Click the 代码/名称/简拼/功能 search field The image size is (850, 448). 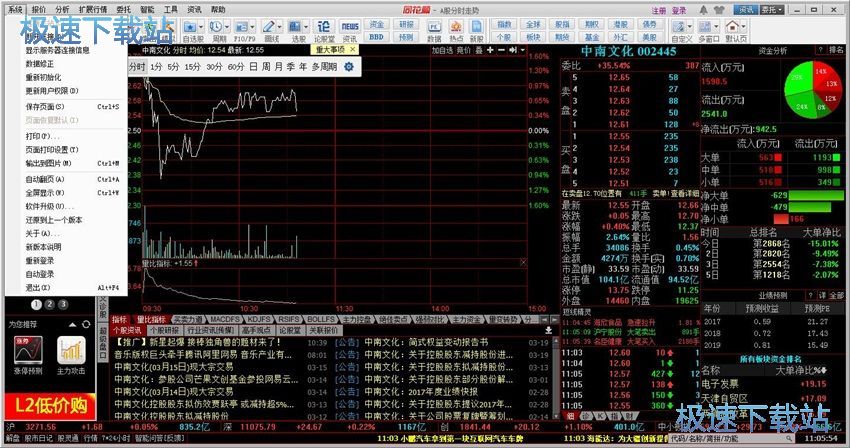(x=733, y=438)
